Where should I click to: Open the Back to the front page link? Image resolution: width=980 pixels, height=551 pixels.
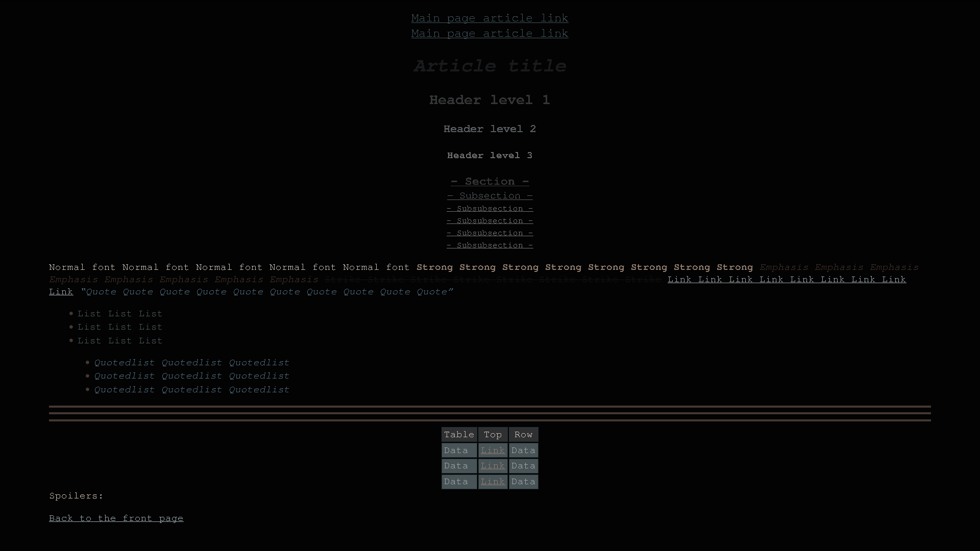[x=116, y=518]
